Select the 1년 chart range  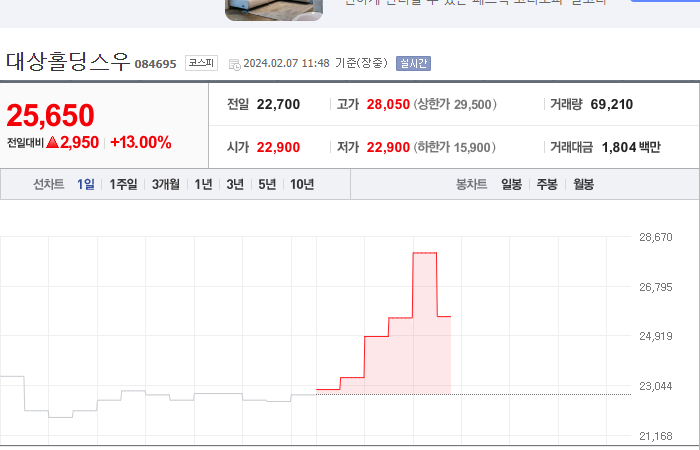click(x=204, y=184)
